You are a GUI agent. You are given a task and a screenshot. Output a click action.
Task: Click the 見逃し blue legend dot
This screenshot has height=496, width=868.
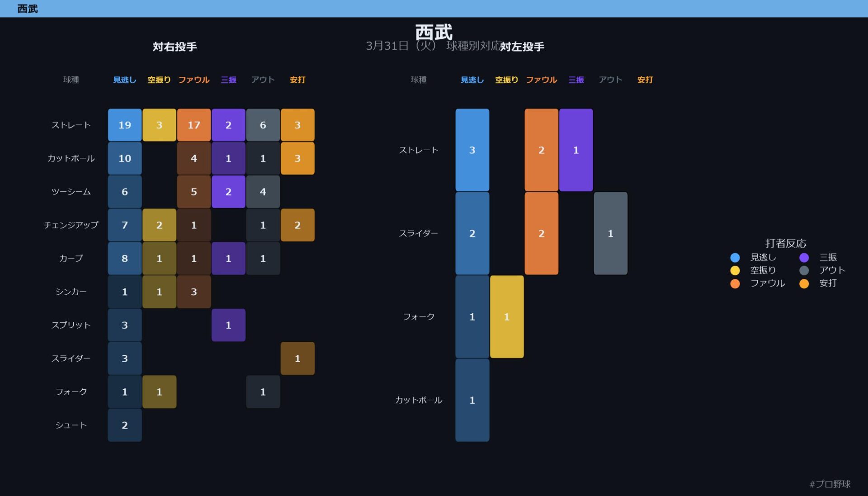coord(735,257)
